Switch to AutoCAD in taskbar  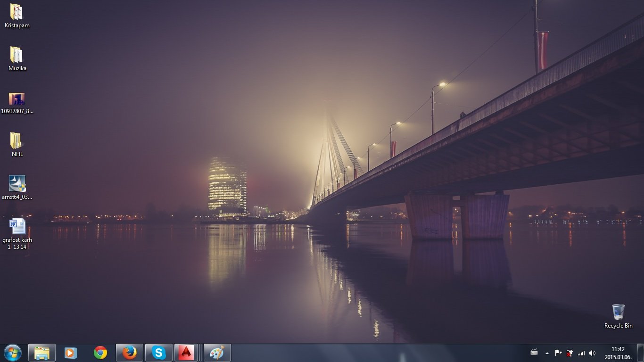pos(186,353)
